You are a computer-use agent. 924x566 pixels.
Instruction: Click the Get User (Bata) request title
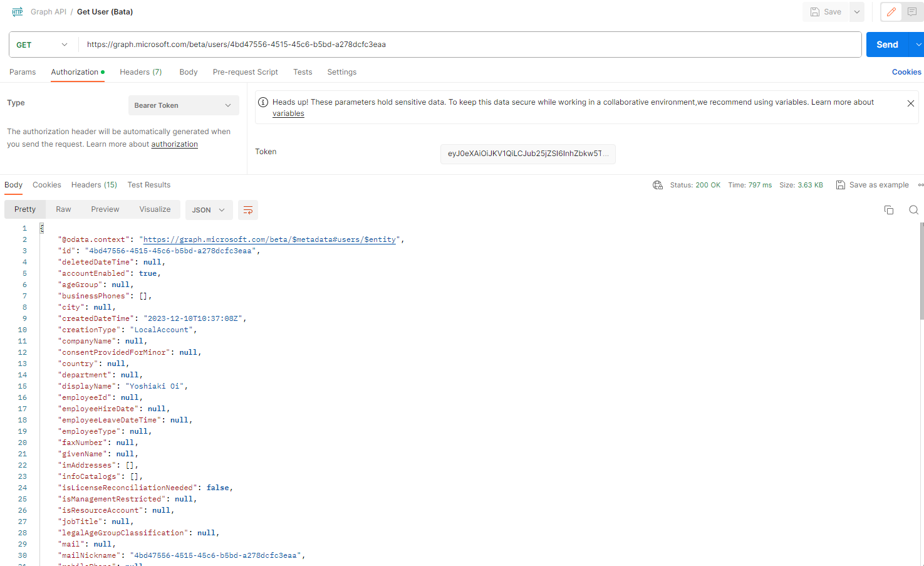(x=105, y=12)
